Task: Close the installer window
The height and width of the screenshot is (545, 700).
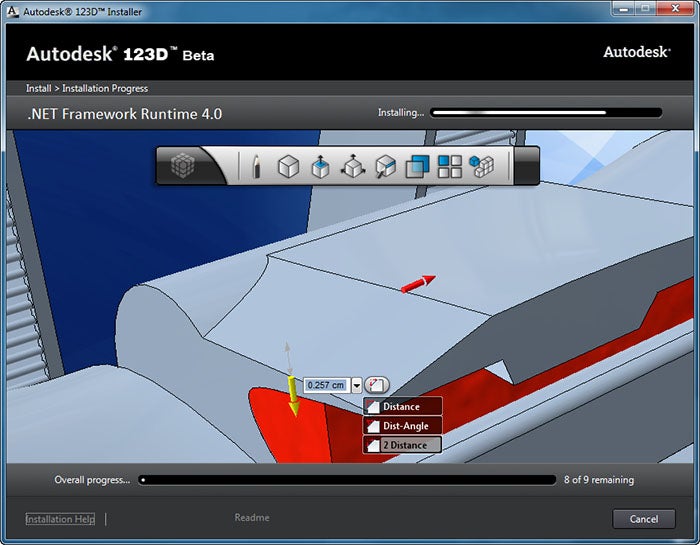Action: [675, 9]
